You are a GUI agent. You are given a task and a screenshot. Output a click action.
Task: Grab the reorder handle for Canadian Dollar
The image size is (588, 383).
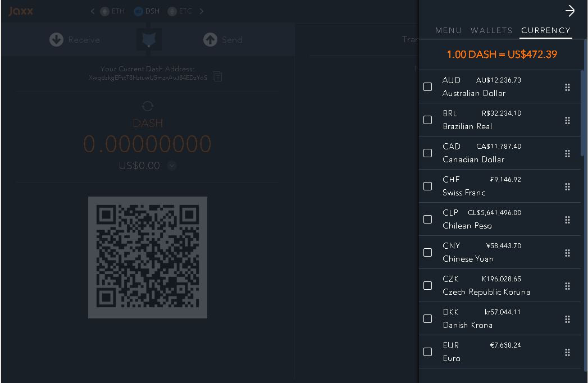pyautogui.click(x=567, y=153)
